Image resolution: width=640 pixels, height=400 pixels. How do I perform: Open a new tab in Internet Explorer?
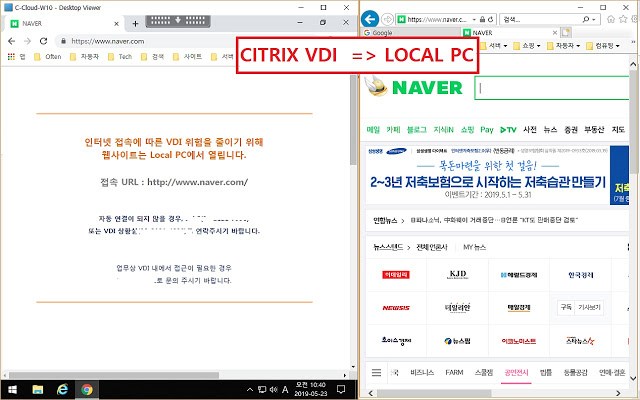[x=566, y=33]
